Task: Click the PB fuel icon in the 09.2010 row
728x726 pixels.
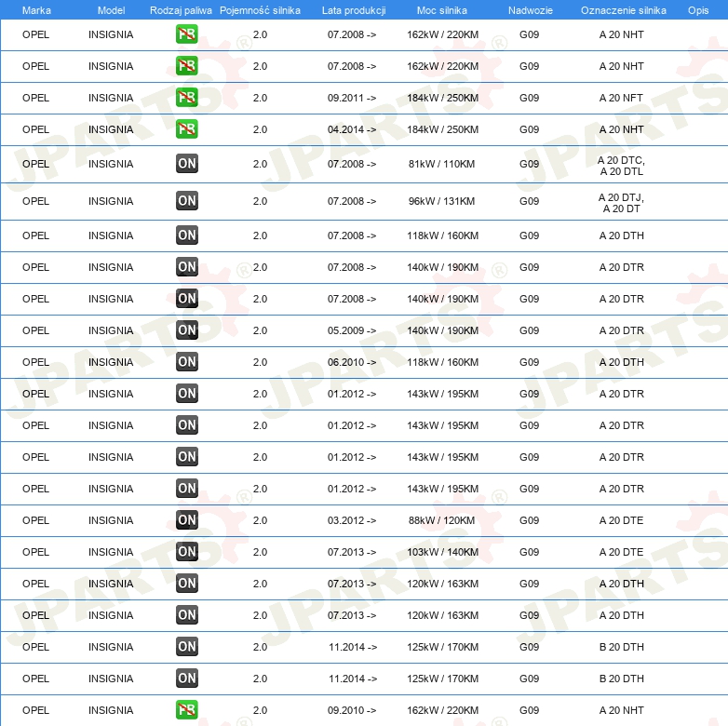Action: (x=186, y=710)
